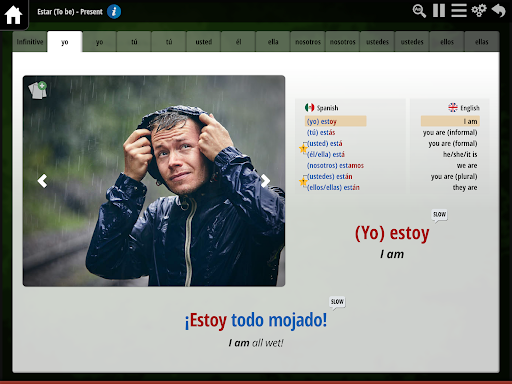Open the blue info icon beside the title
Screen dimensions: 512x384
(x=114, y=12)
